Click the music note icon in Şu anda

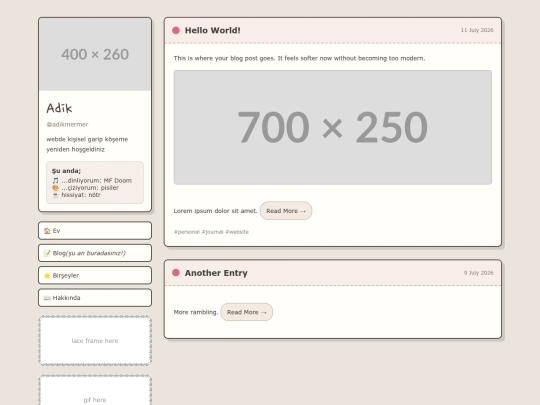[x=55, y=180]
